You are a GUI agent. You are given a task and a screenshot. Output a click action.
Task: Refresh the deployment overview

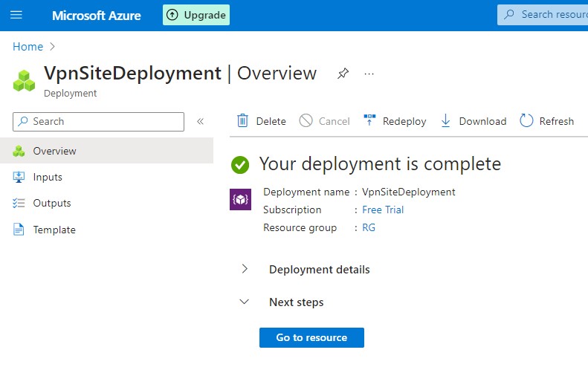[546, 121]
